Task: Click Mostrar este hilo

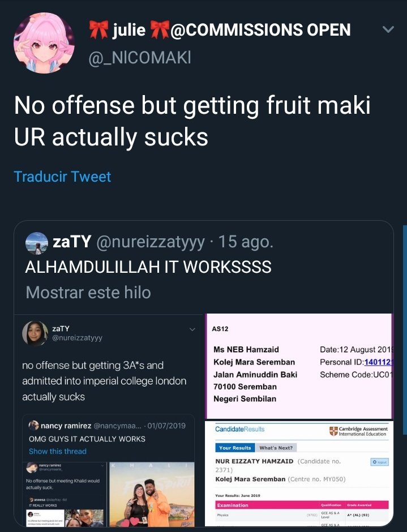Action: 88,293
